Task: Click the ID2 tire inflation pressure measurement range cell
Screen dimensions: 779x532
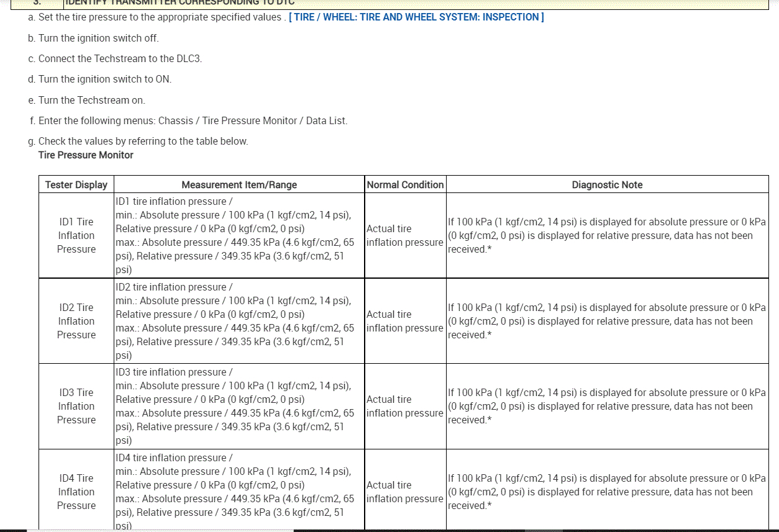Action: tap(239, 321)
